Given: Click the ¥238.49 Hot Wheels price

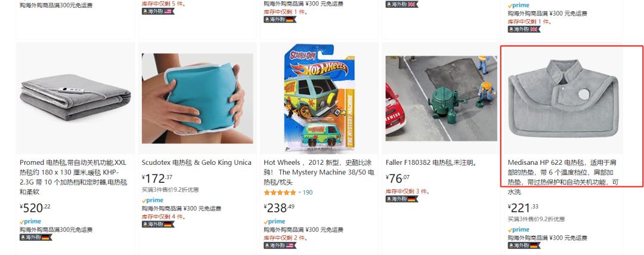Looking at the screenshot, I should pyautogui.click(x=279, y=208).
